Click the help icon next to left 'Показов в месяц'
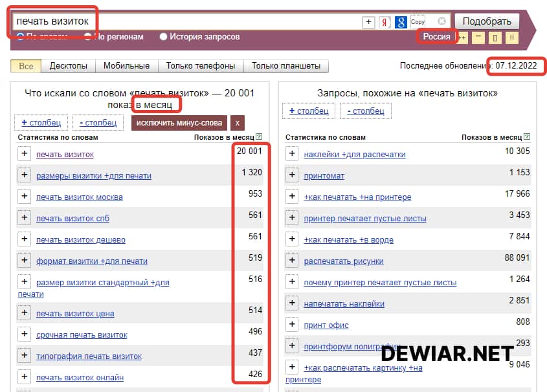The height and width of the screenshot is (392, 547). coord(259,136)
